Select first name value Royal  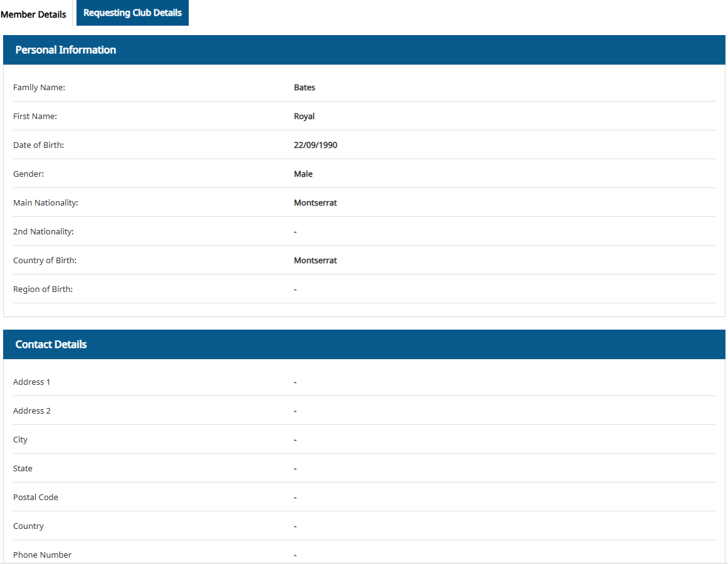pos(304,117)
